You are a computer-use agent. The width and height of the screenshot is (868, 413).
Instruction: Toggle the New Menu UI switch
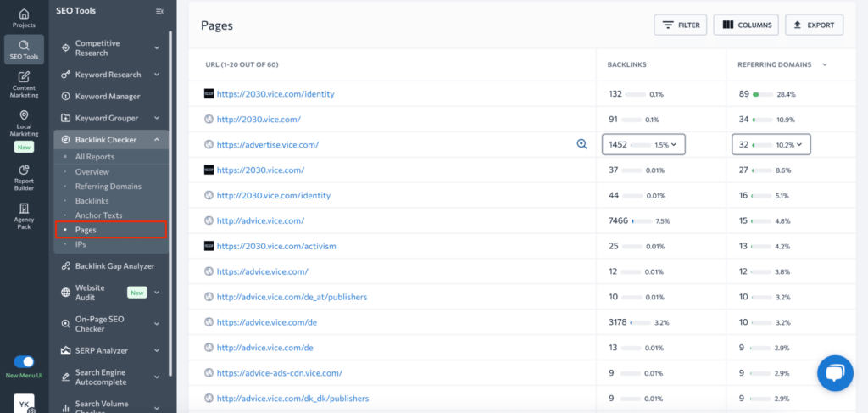(x=24, y=362)
